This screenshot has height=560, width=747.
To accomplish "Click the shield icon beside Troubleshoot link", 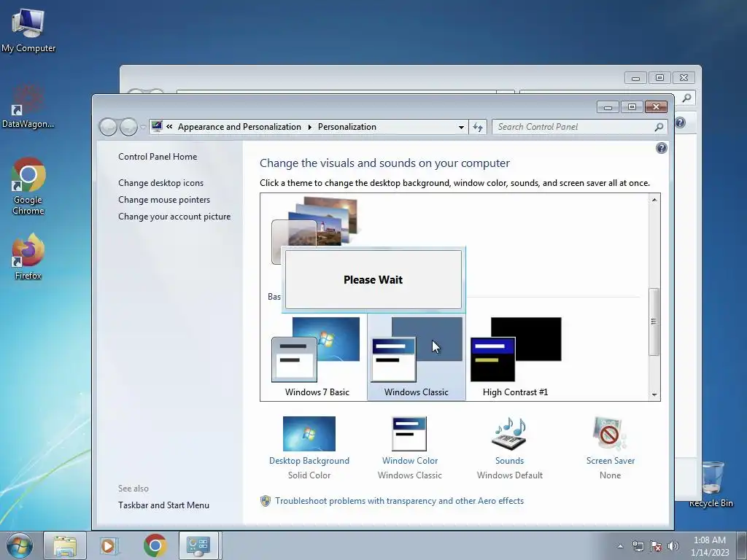I will [266, 501].
